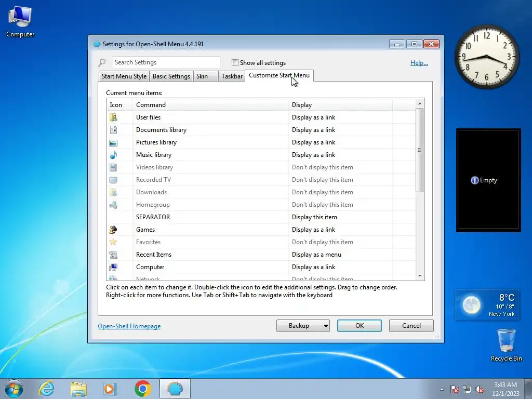Click the Command column header
The image size is (532, 399).
point(211,105)
